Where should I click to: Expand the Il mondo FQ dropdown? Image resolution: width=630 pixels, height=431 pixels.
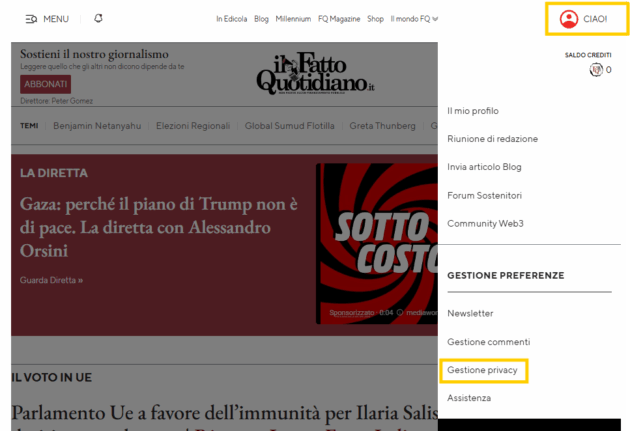tap(414, 19)
